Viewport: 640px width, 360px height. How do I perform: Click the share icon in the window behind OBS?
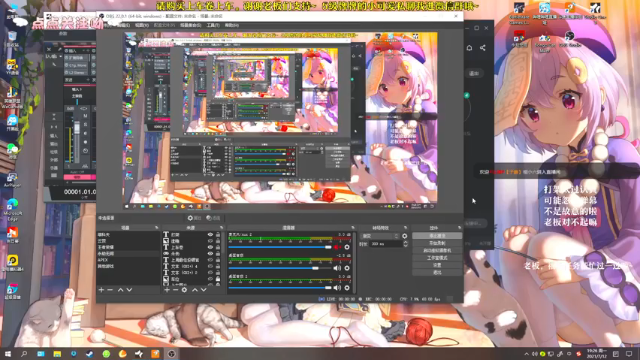[482, 48]
